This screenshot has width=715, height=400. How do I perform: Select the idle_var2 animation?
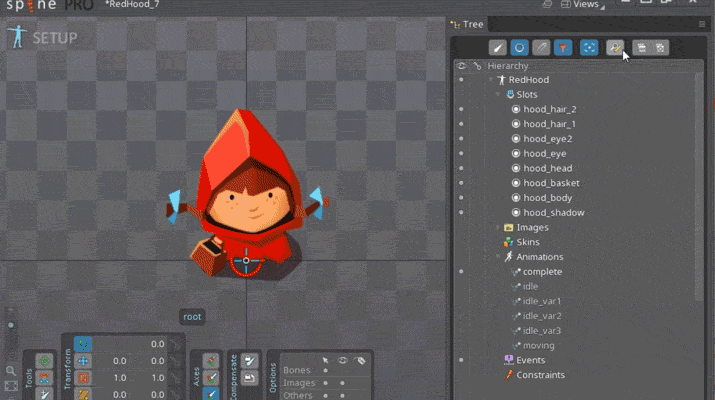542,316
